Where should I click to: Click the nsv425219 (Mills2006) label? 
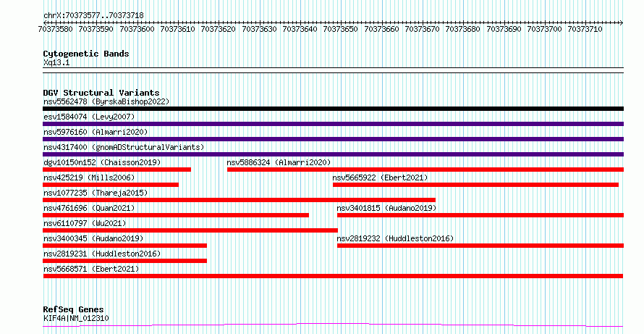point(89,178)
